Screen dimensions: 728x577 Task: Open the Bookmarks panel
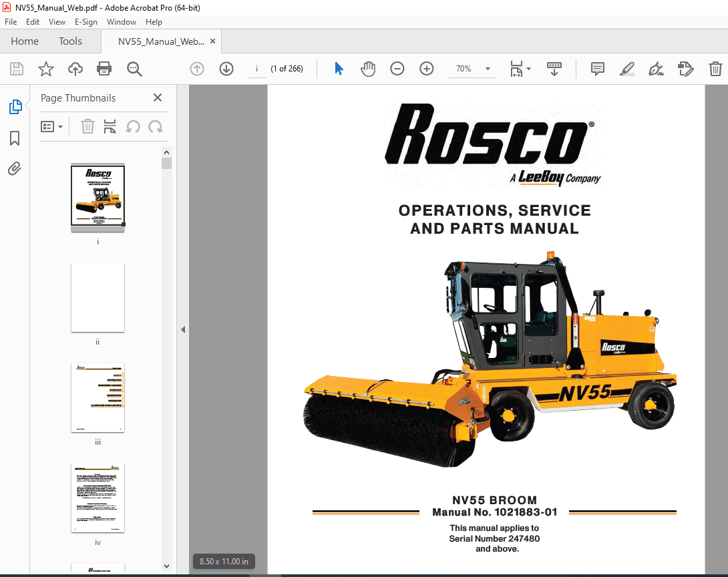point(15,138)
